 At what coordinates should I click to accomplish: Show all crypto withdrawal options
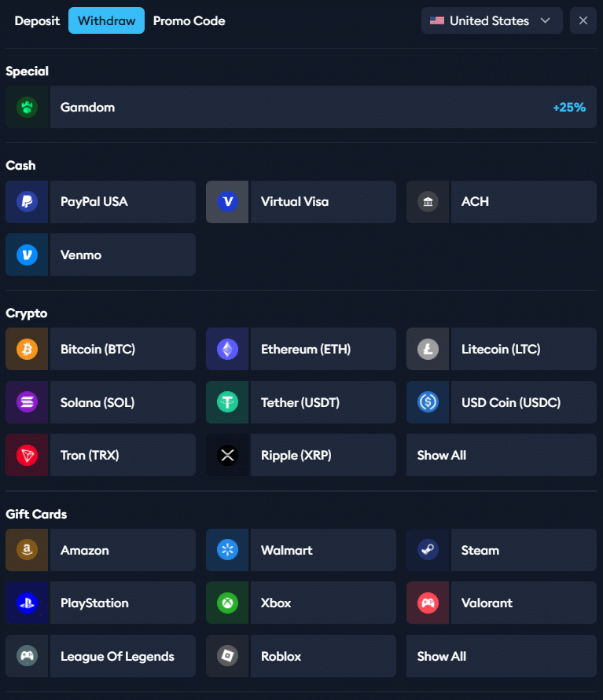click(x=501, y=455)
